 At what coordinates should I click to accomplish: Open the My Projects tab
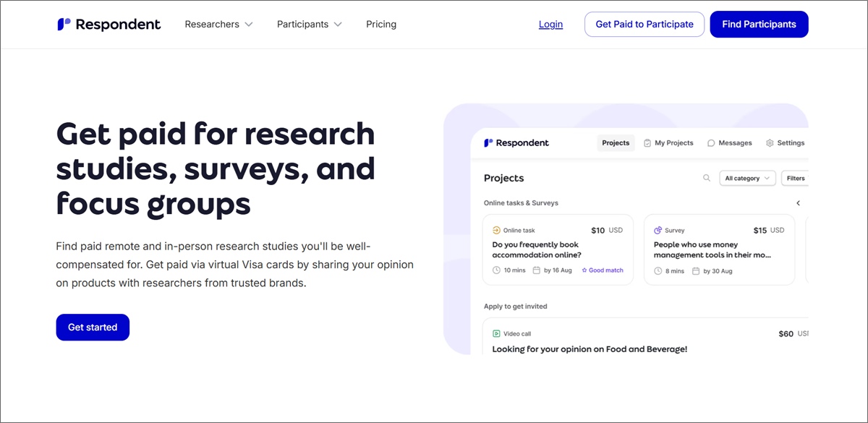[668, 143]
